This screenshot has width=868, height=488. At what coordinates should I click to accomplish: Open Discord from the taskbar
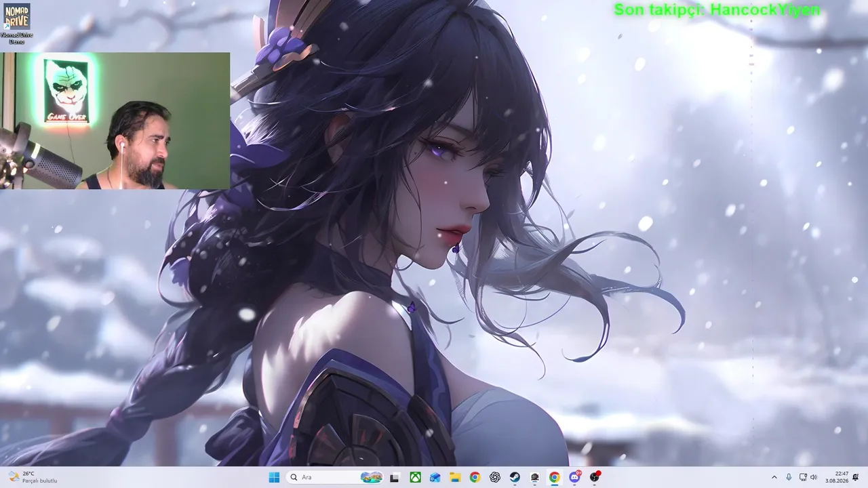click(575, 477)
